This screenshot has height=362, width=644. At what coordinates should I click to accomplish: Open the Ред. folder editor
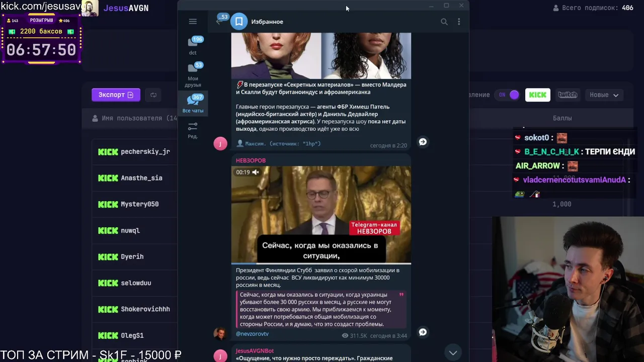[193, 130]
